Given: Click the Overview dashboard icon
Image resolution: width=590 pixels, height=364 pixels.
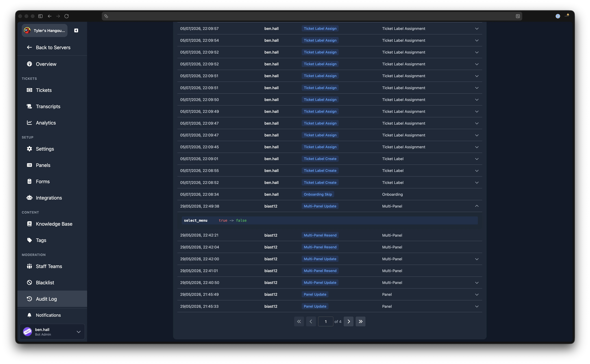Looking at the screenshot, I should coord(29,64).
